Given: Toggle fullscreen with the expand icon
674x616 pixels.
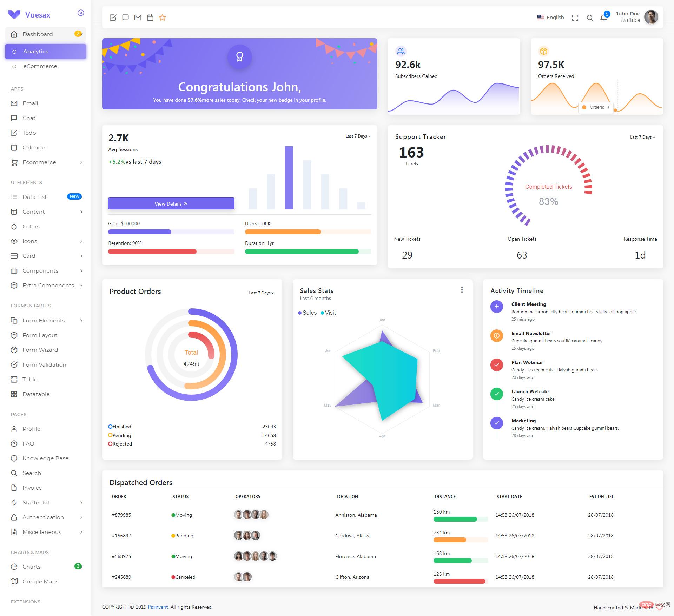Looking at the screenshot, I should [575, 18].
